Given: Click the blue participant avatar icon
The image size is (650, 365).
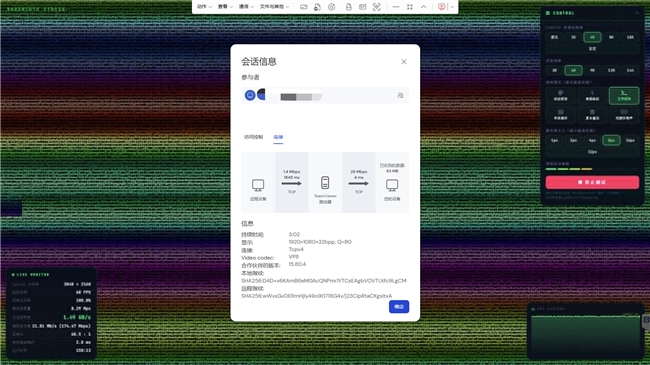Looking at the screenshot, I should click(250, 95).
